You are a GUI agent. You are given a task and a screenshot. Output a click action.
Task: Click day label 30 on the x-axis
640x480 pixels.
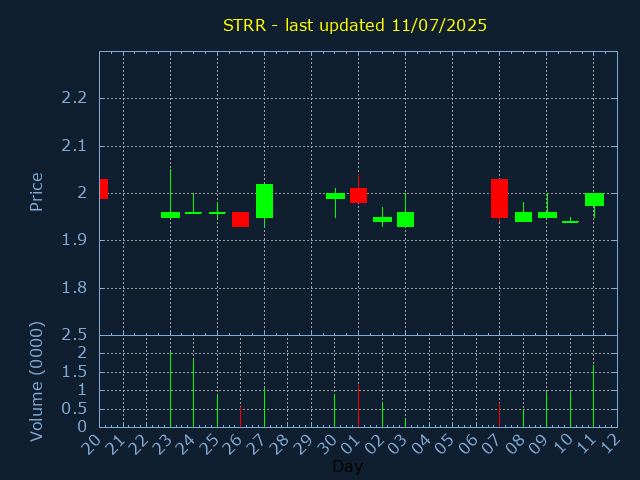tap(327, 444)
